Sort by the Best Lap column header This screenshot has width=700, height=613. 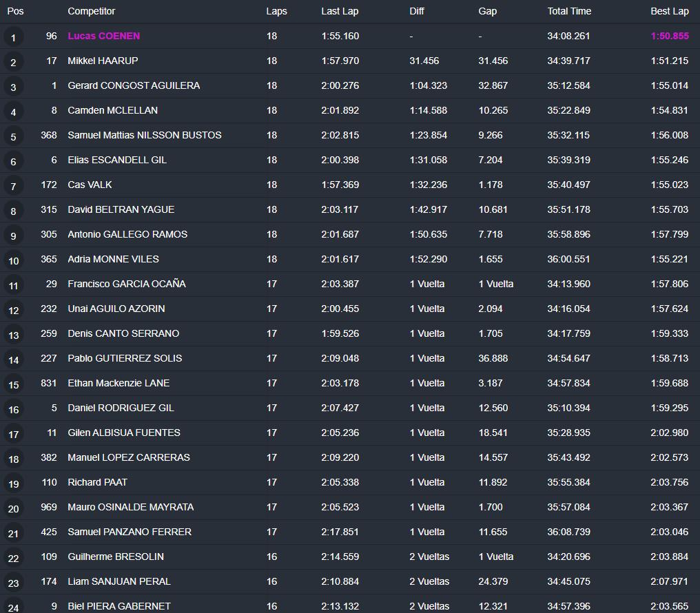coord(669,11)
